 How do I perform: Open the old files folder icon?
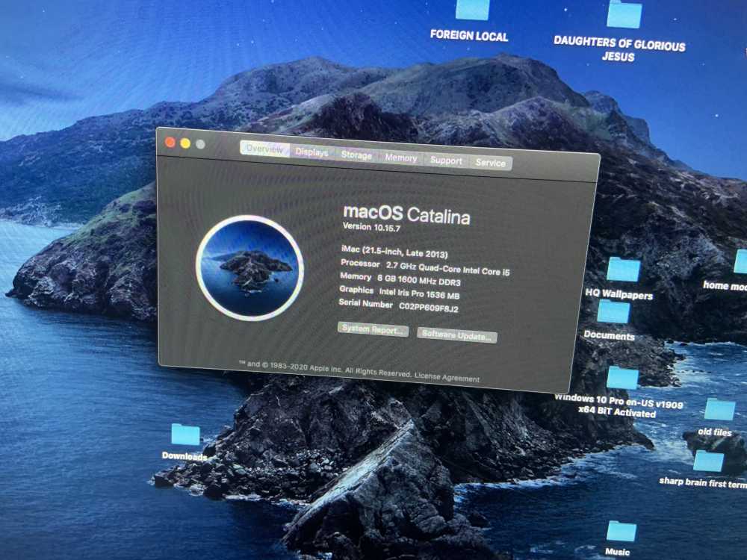pos(720,409)
